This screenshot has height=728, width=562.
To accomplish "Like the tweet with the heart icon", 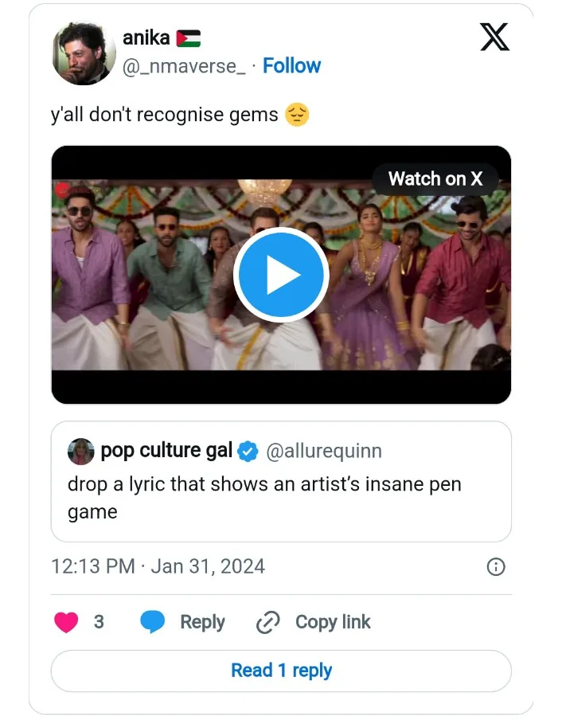I will click(66, 622).
